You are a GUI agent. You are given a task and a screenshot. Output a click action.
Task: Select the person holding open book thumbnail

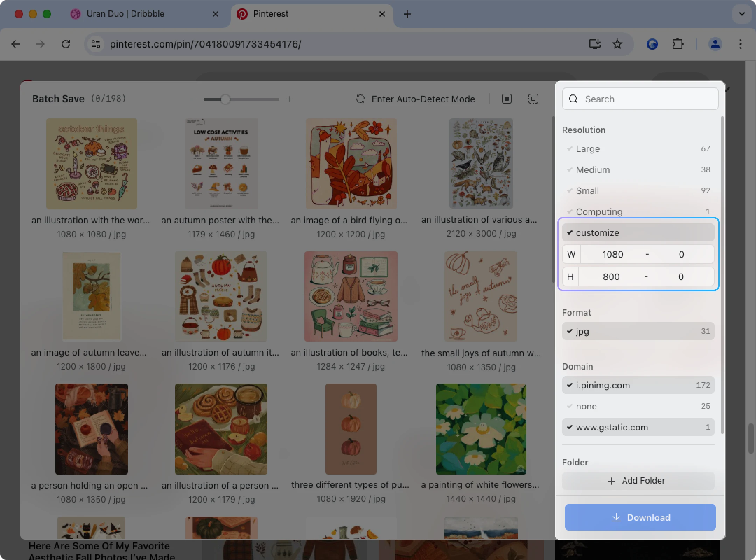click(92, 429)
